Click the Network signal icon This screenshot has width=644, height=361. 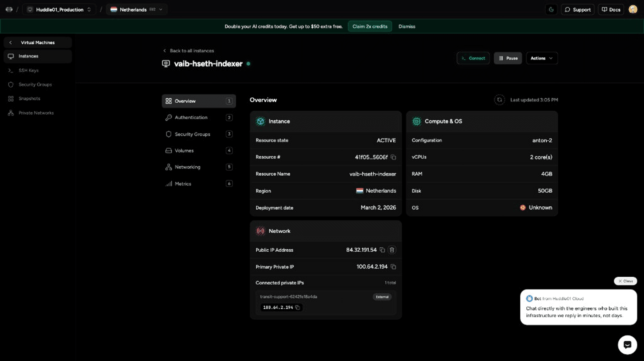coord(260,231)
